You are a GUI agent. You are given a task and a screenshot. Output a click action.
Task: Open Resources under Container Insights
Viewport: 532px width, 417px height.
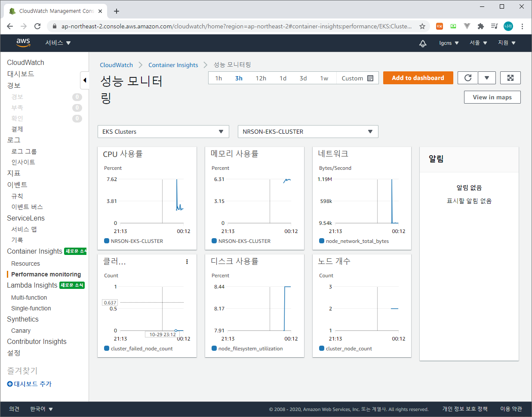pos(25,264)
